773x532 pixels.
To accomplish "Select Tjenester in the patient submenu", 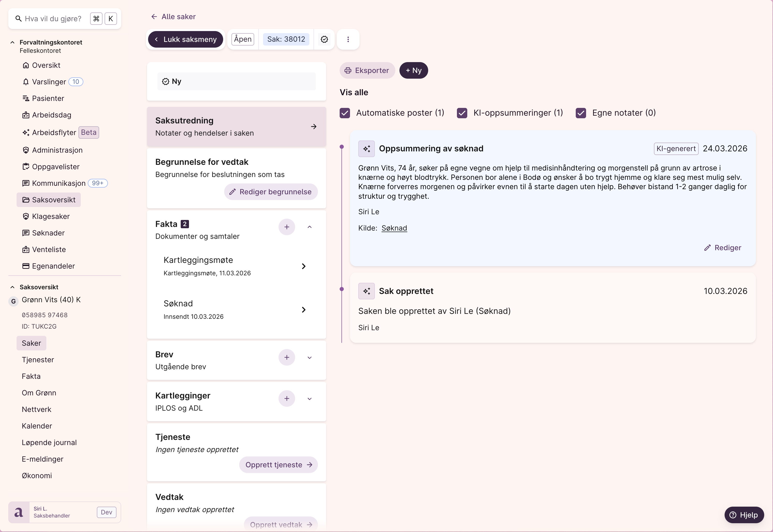I will pos(38,360).
